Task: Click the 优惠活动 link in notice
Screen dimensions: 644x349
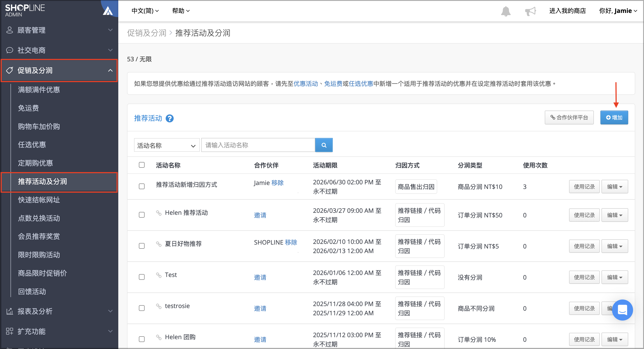Action: [x=306, y=84]
